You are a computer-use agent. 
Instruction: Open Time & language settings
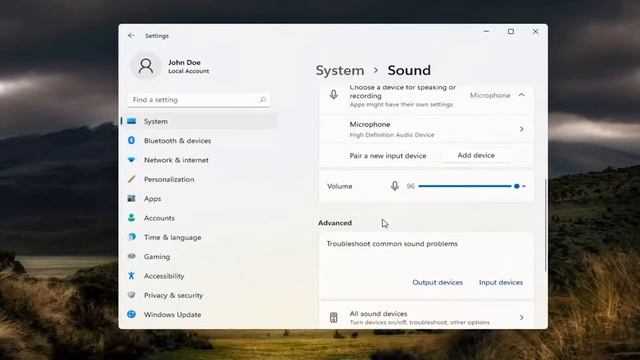click(173, 237)
